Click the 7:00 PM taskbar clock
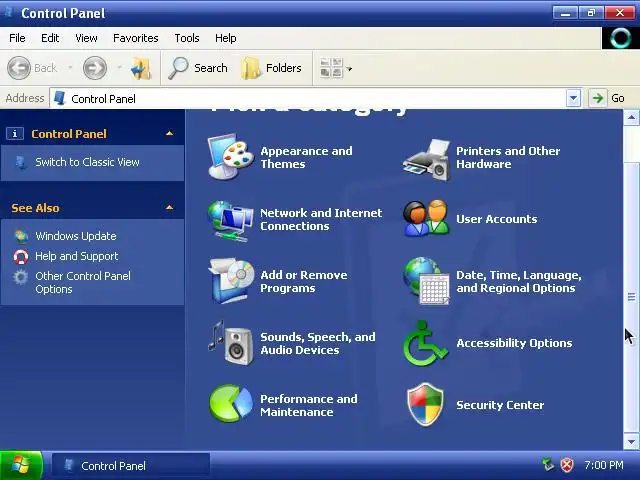640x480 pixels. (x=604, y=465)
